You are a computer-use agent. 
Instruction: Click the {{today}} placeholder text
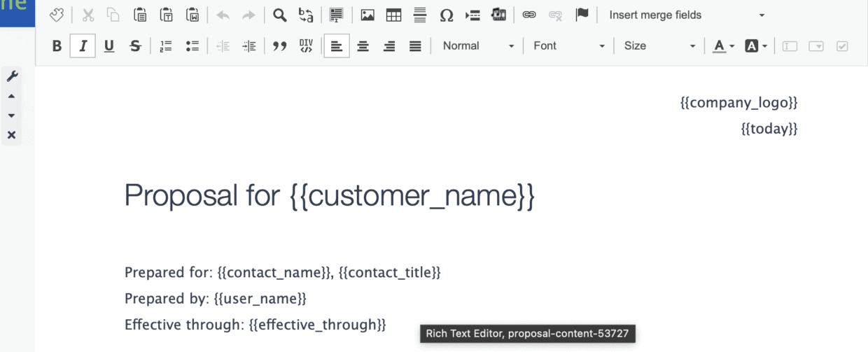click(x=769, y=129)
